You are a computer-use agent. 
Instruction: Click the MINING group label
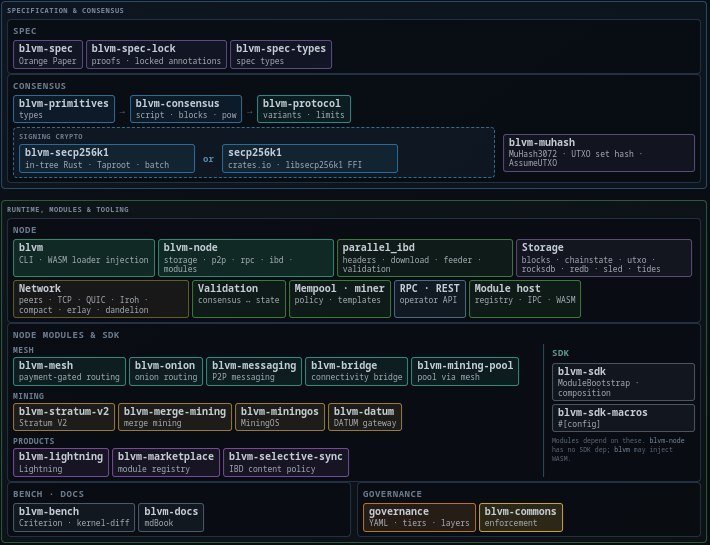point(28,396)
